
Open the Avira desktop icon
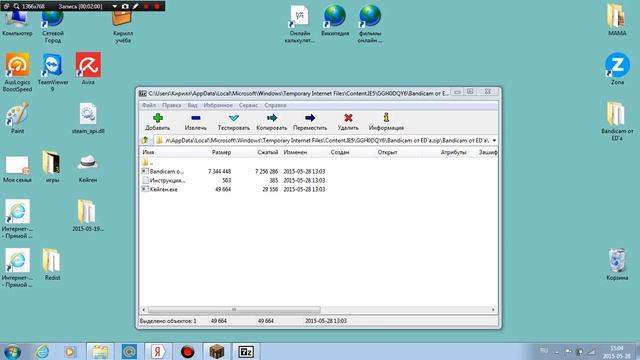coord(88,68)
